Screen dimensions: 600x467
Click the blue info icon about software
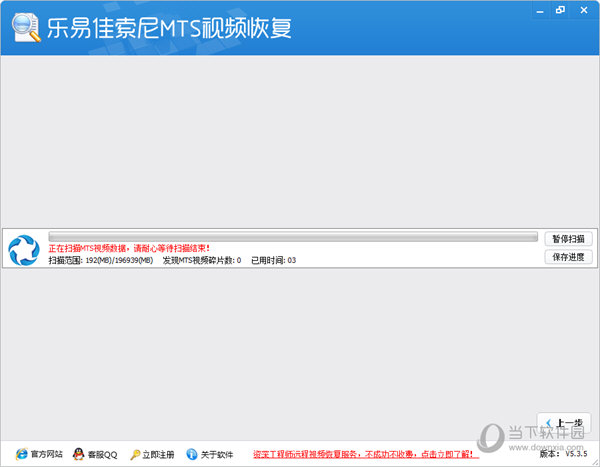point(192,454)
